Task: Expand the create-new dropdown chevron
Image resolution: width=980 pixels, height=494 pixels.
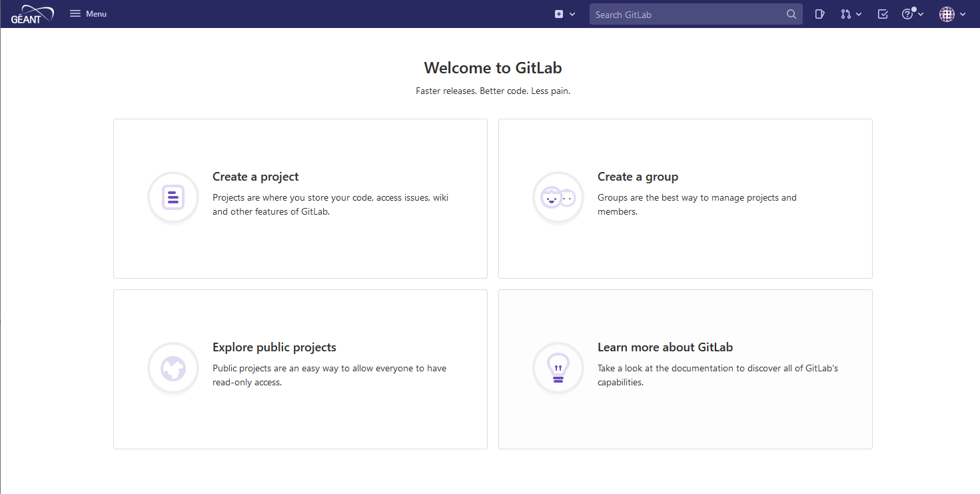Action: (x=572, y=14)
